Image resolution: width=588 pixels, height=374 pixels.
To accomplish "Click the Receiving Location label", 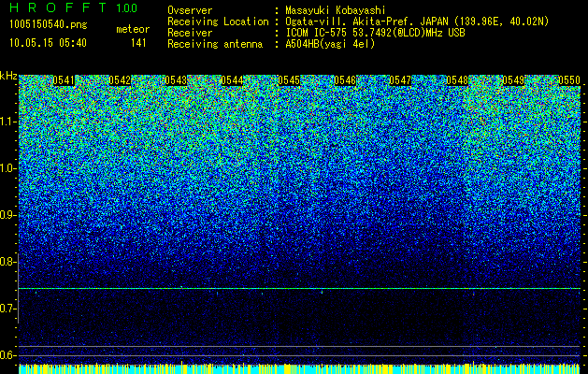I will (x=218, y=22).
